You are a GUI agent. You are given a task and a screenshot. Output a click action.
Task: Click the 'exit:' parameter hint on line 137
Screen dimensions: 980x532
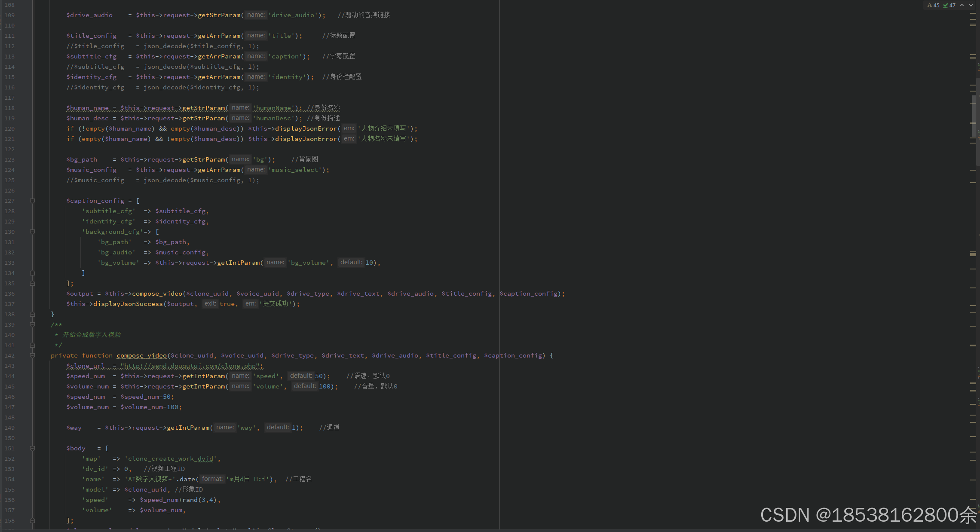click(x=210, y=303)
